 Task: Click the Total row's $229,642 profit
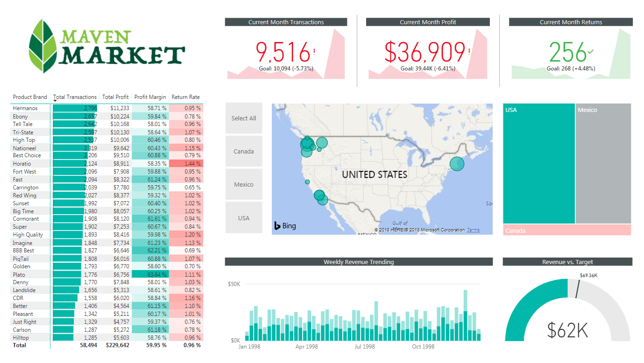tap(116, 345)
